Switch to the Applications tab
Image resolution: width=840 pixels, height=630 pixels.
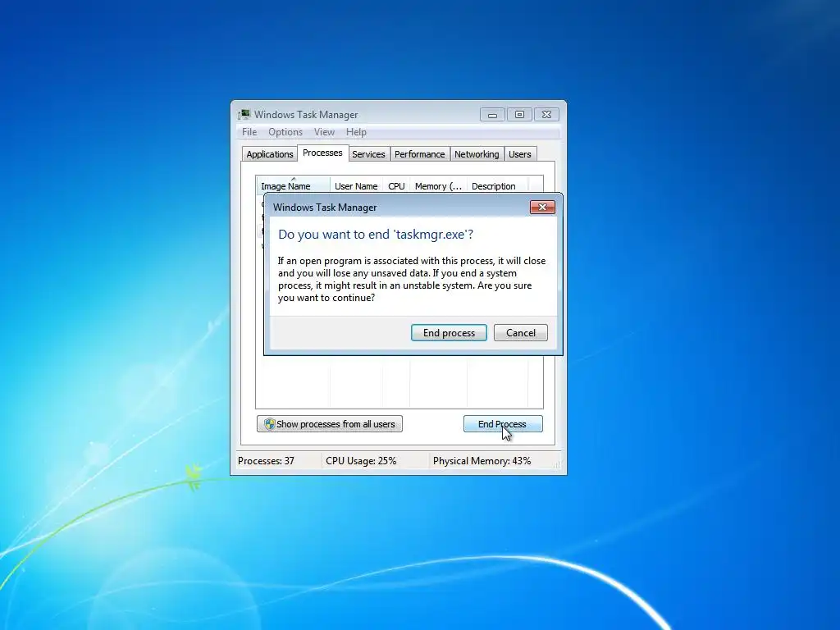269,154
